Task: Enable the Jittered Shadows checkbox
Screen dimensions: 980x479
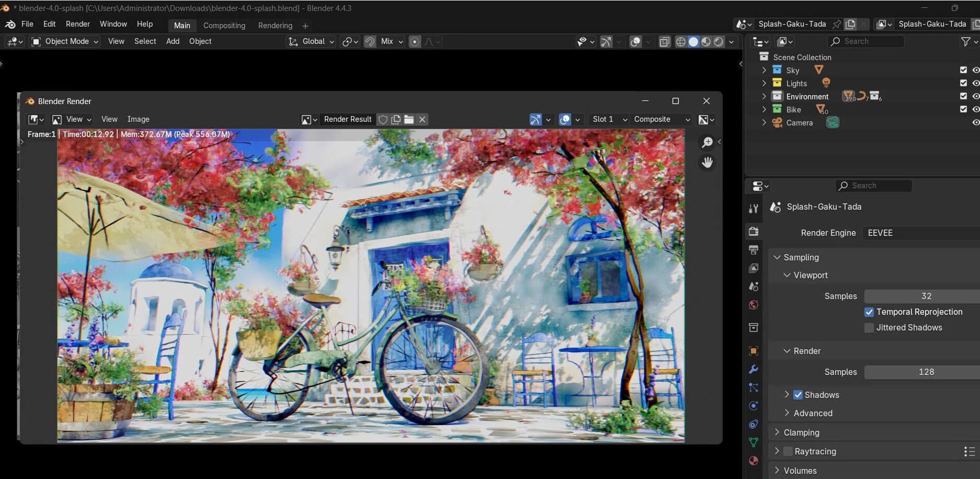Action: (x=869, y=328)
